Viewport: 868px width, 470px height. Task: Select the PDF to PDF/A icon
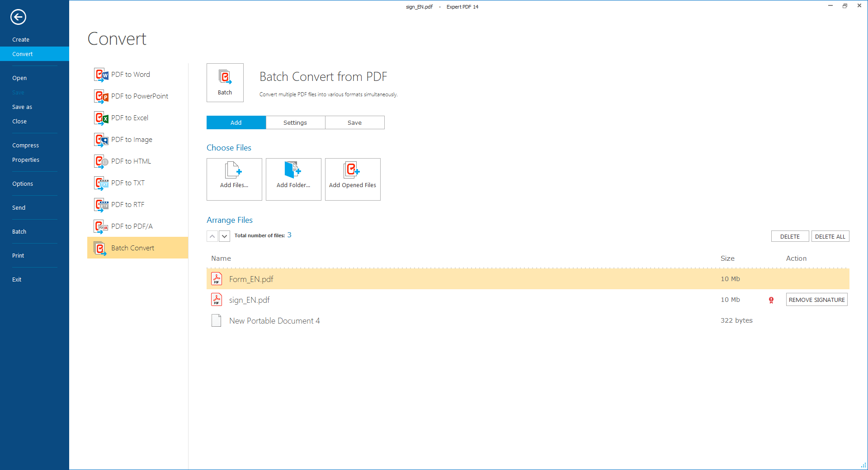coord(101,226)
